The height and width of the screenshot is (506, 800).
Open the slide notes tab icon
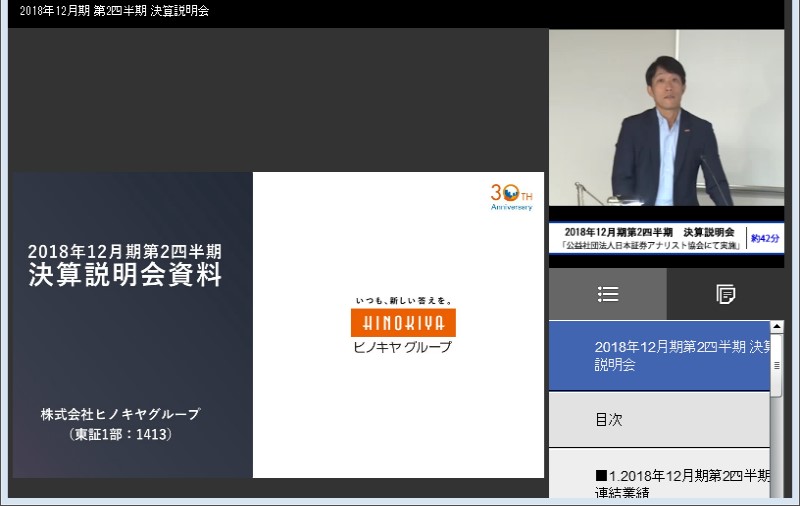point(726,294)
